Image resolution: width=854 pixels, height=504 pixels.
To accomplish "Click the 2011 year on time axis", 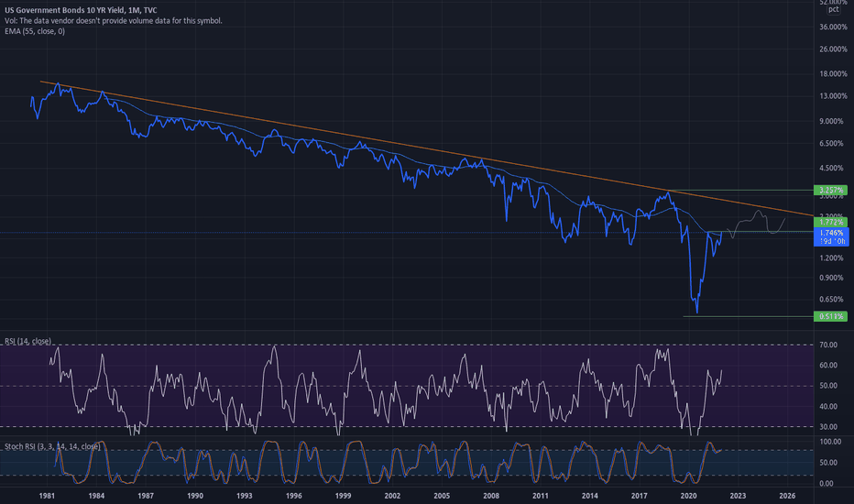I will [x=541, y=496].
